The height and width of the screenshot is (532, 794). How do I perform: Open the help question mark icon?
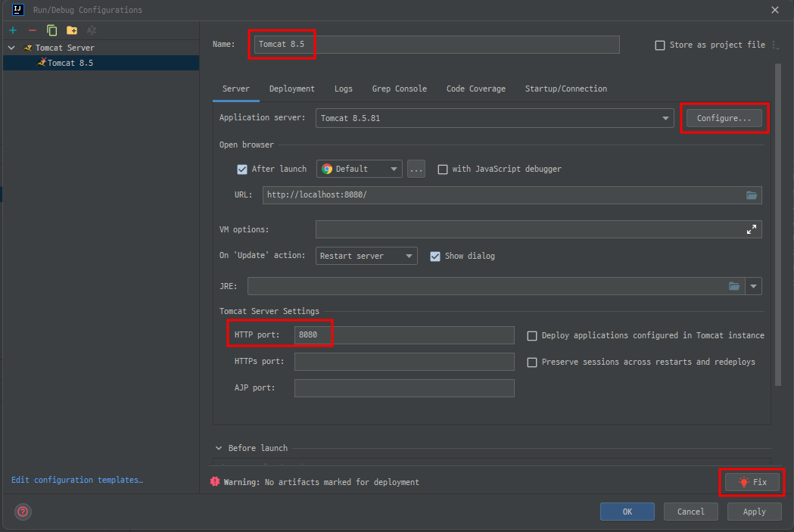pos(23,512)
